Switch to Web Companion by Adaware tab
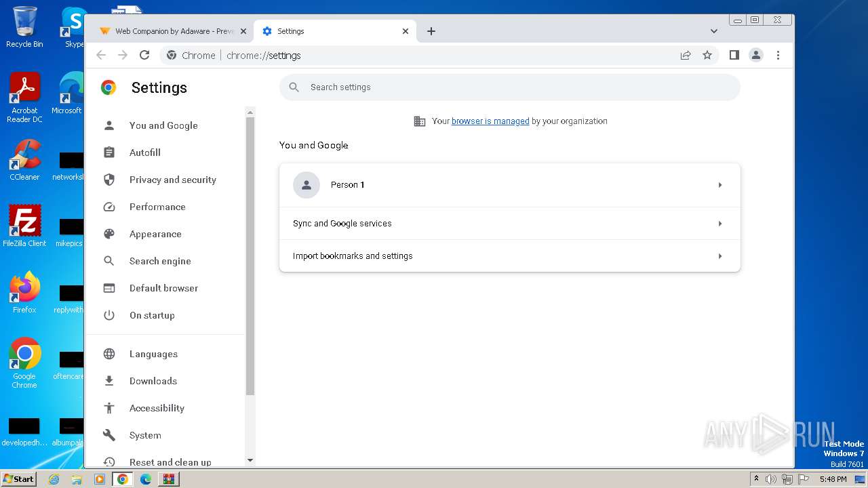 (x=172, y=31)
